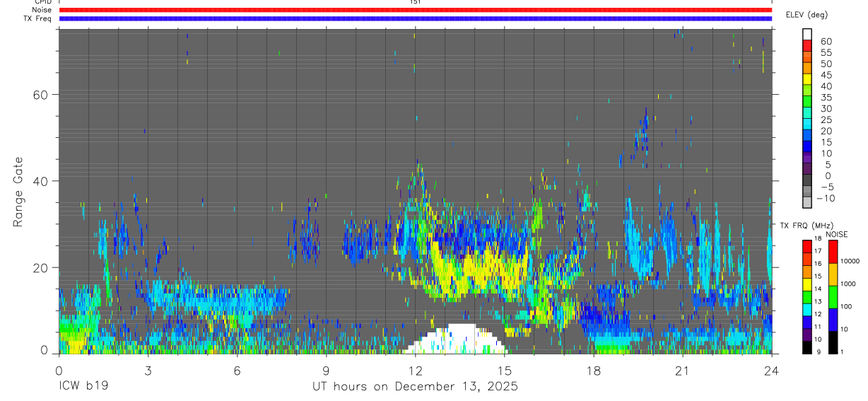The width and height of the screenshot is (868, 401).
Task: Click the "6" hour tick on the UT axis
Action: [237, 370]
